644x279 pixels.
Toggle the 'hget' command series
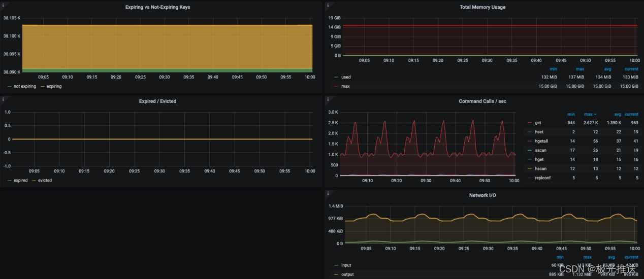[539, 159]
